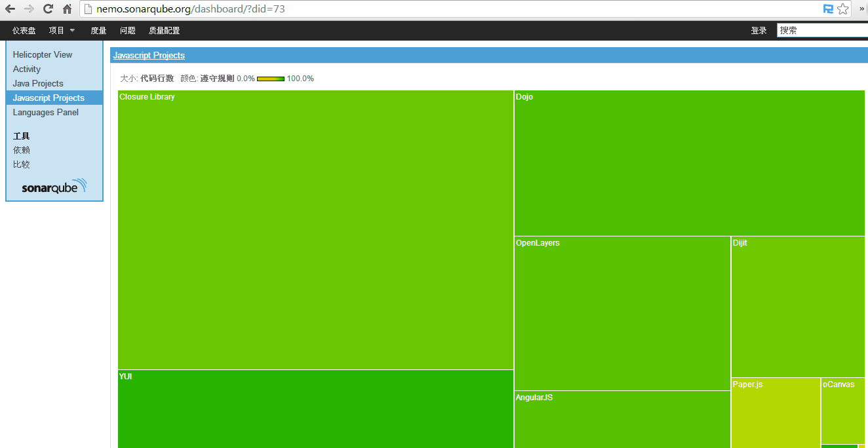868x448 pixels.
Task: Click the 代码行数 size metric label
Action: tap(157, 79)
